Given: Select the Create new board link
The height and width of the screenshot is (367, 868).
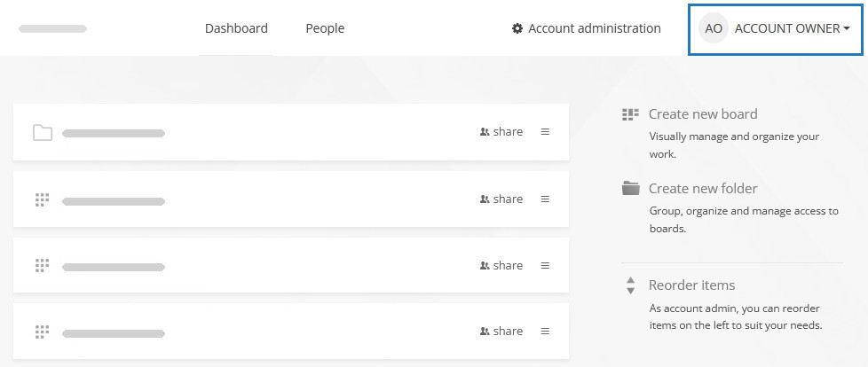Looking at the screenshot, I should click(703, 114).
